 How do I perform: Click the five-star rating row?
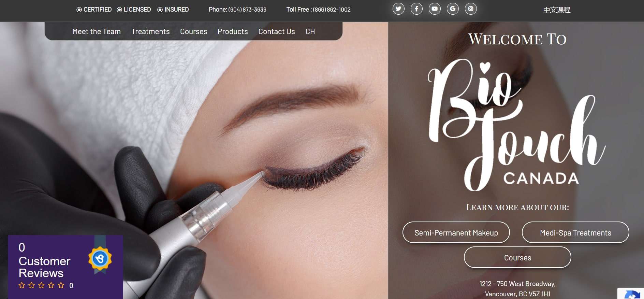[x=41, y=285]
